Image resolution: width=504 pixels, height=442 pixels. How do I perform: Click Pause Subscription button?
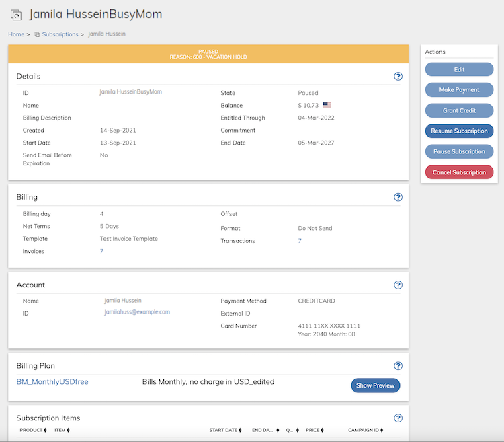[459, 151]
